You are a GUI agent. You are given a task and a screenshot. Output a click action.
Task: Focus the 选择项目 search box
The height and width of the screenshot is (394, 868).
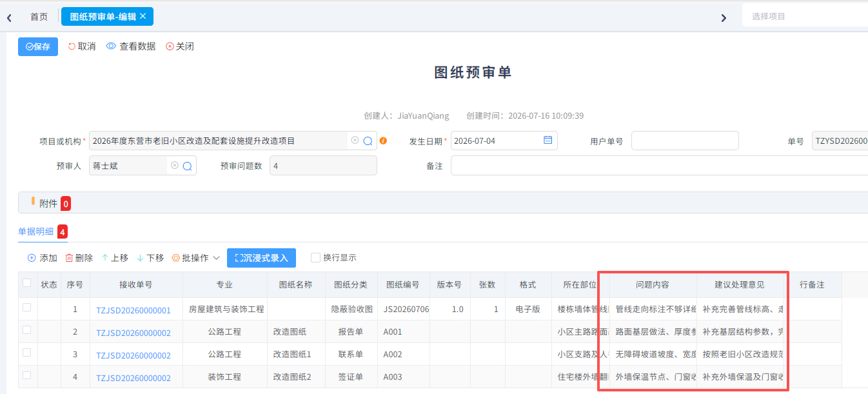[x=805, y=16]
